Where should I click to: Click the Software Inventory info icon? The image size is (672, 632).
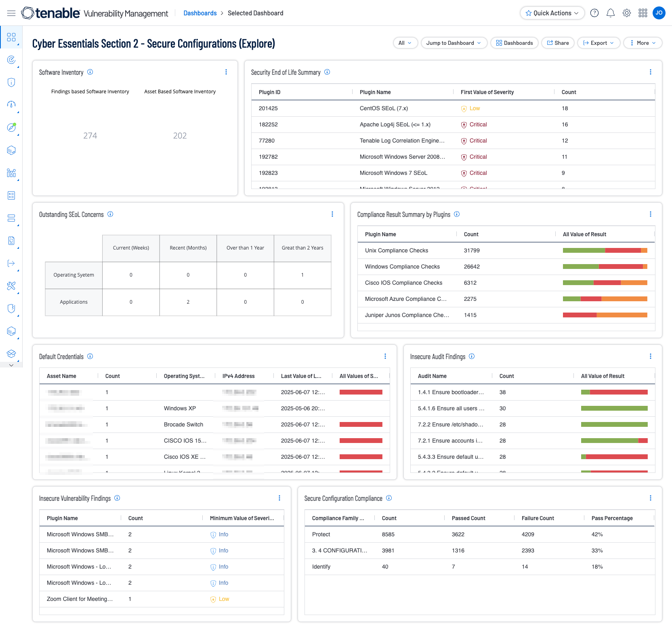90,72
